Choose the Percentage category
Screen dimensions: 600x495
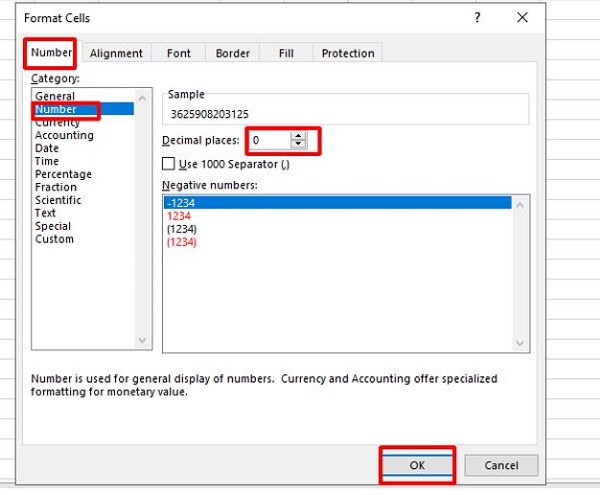coord(63,174)
